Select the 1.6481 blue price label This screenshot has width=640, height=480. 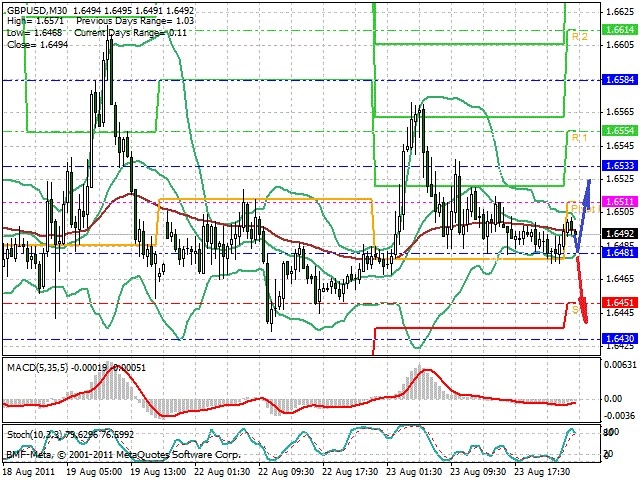tap(620, 253)
